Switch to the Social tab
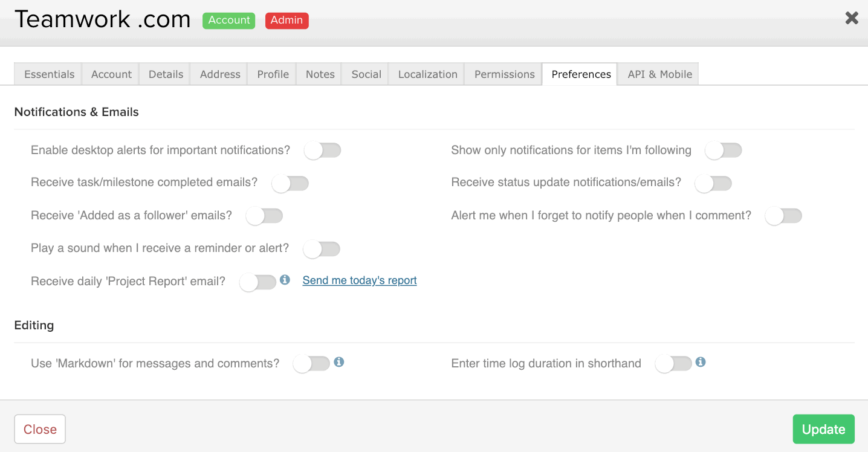 366,74
